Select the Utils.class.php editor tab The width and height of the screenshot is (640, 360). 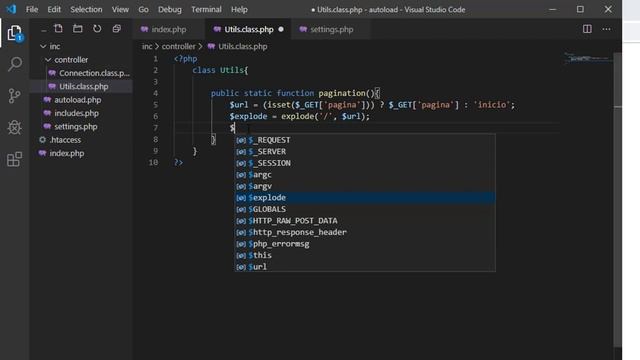point(249,29)
